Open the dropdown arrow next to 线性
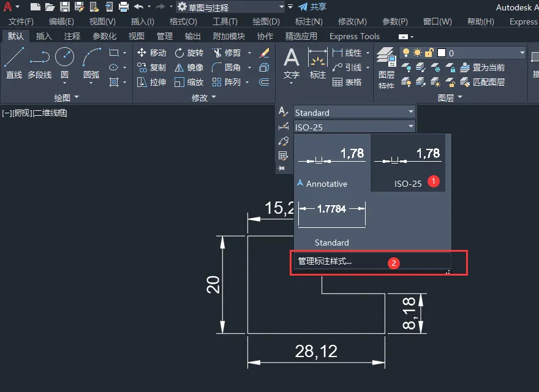This screenshot has height=392, width=539. (x=368, y=53)
